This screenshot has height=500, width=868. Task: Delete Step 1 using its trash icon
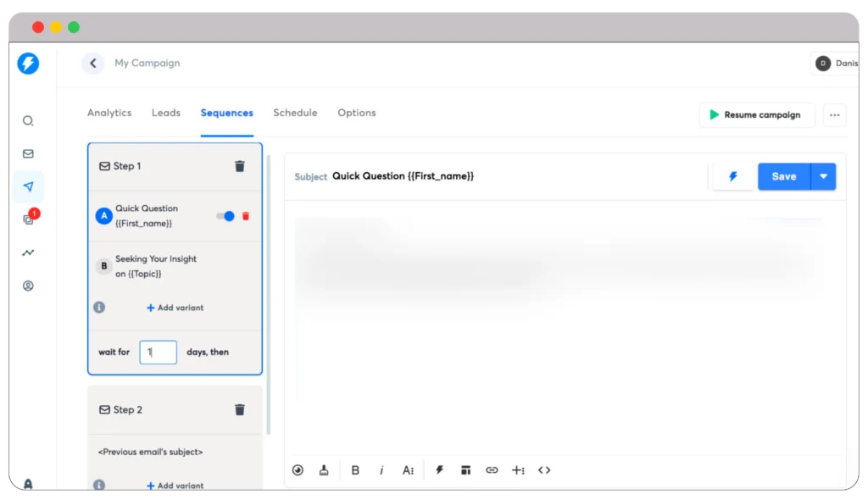point(240,166)
